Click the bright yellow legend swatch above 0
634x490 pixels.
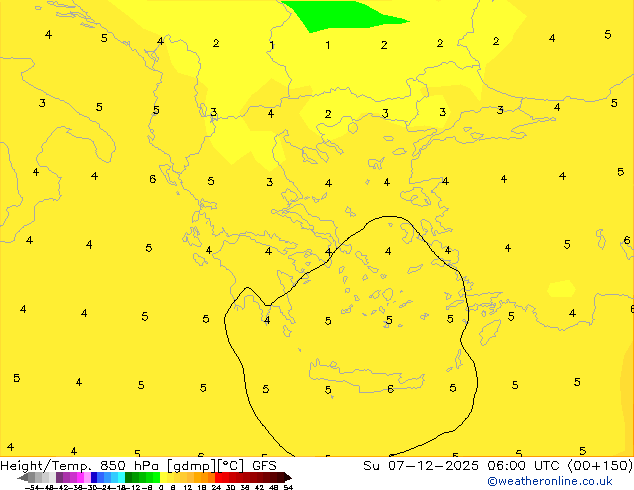pyautogui.click(x=163, y=477)
